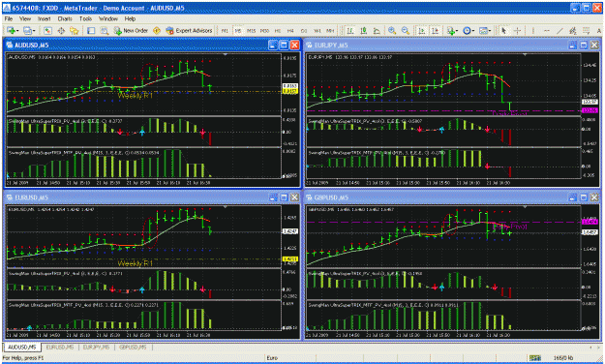Set chart type to Candlesticks
This screenshot has width=605, height=364.
tap(363, 30)
